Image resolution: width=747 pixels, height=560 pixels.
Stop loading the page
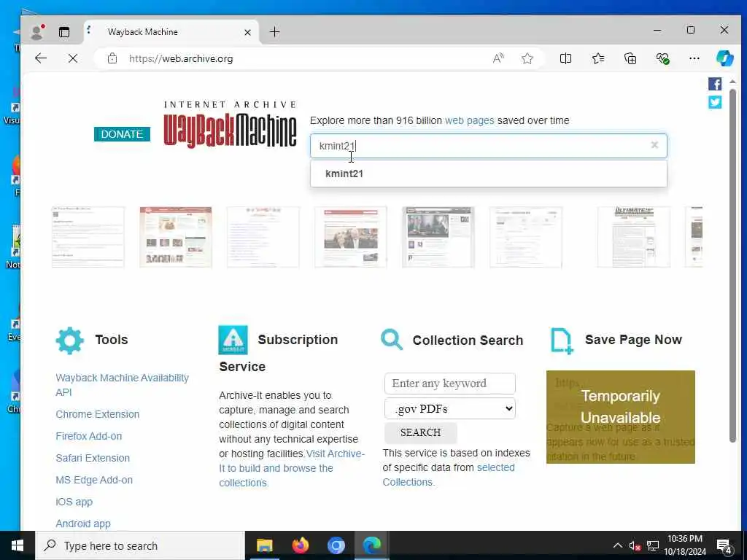click(x=73, y=58)
